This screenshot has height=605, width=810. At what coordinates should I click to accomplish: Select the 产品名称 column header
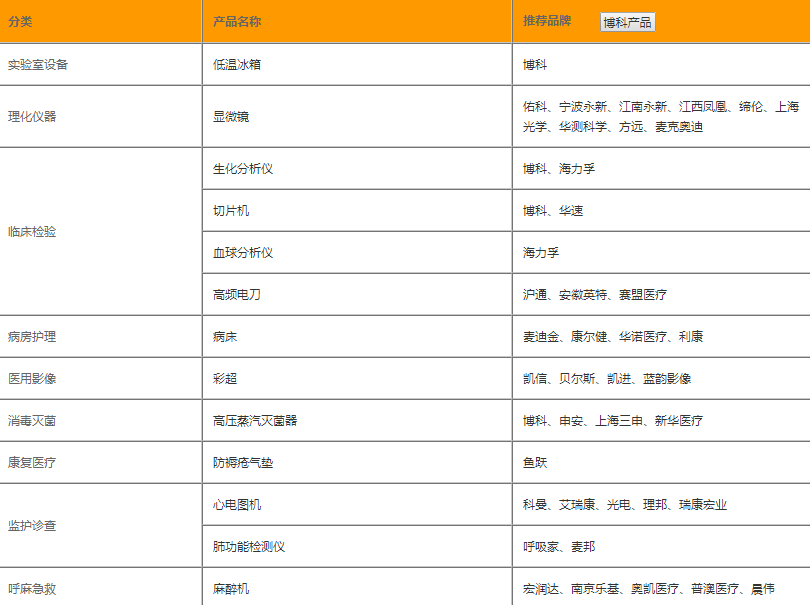click(357, 21)
